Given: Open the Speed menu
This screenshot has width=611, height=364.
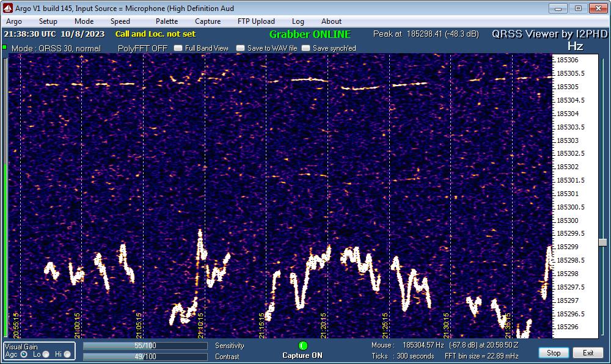Looking at the screenshot, I should (120, 21).
